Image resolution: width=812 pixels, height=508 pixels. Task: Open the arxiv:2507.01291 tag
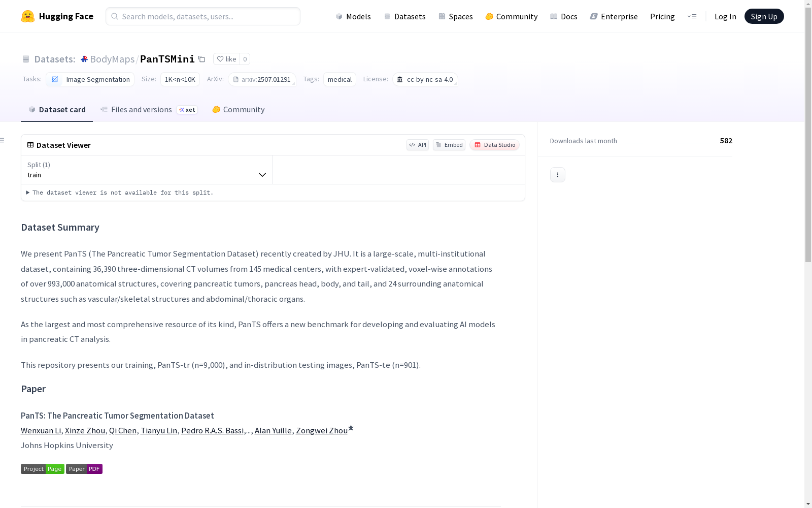[262, 79]
